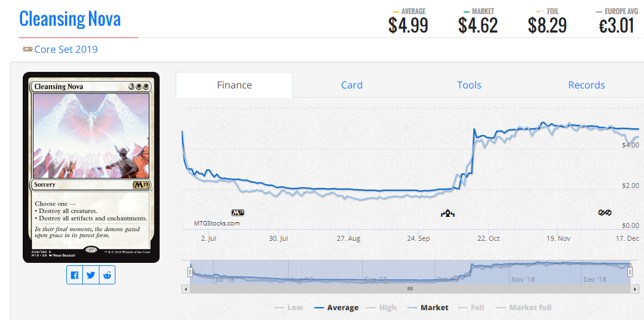
Task: Share the card on Twitter
Action: pyautogui.click(x=91, y=275)
